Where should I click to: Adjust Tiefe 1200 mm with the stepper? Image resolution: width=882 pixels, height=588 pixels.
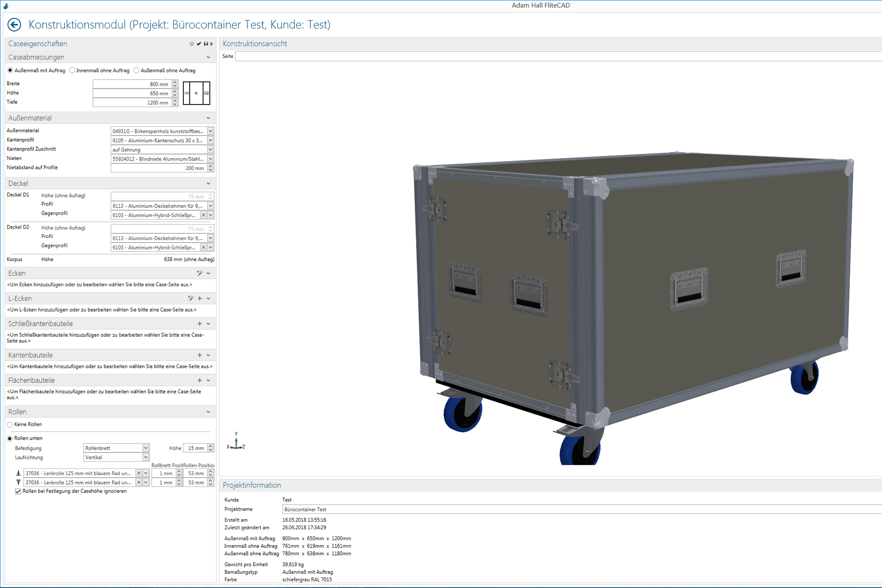pos(175,103)
